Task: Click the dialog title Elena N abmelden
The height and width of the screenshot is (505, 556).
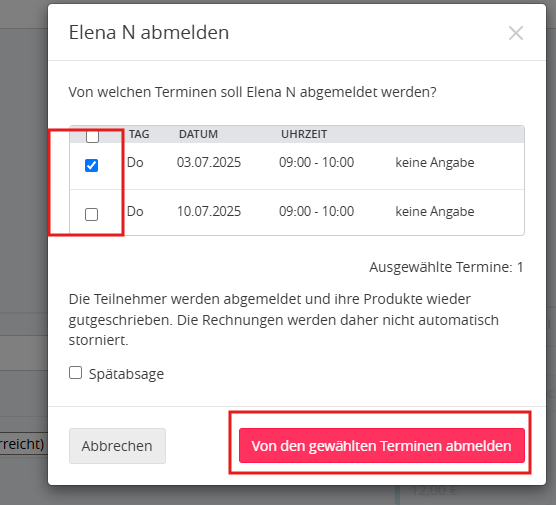Action: point(149,32)
